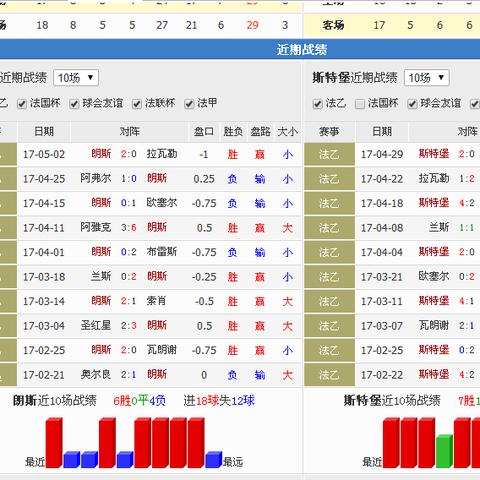The image size is (480, 480).
Task: Click 输 result of 17-04-01 match
Action: 260,253
